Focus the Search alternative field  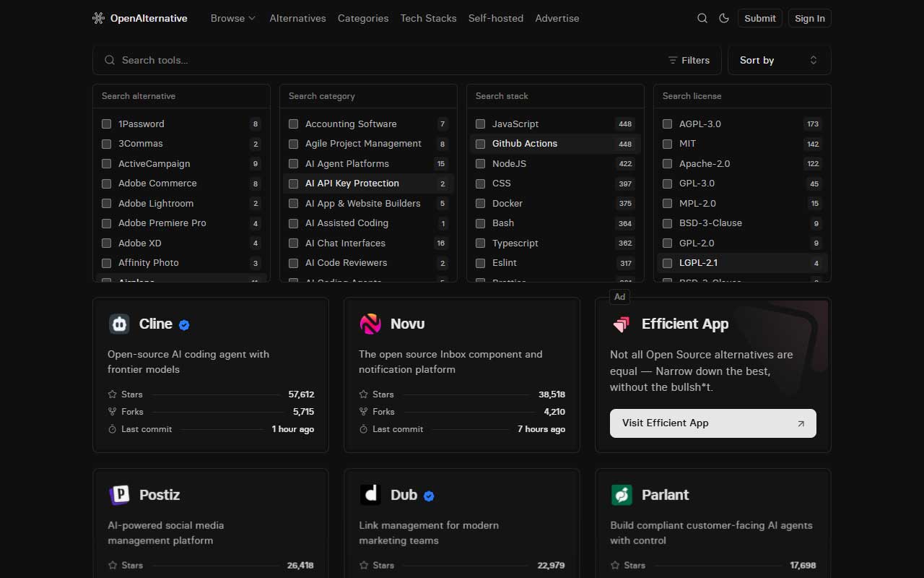(x=181, y=96)
